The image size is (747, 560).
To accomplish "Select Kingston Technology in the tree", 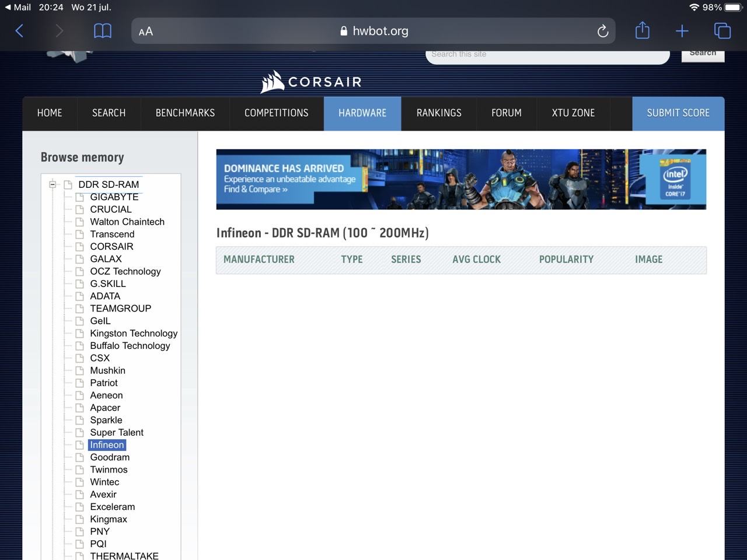I will pos(134,333).
